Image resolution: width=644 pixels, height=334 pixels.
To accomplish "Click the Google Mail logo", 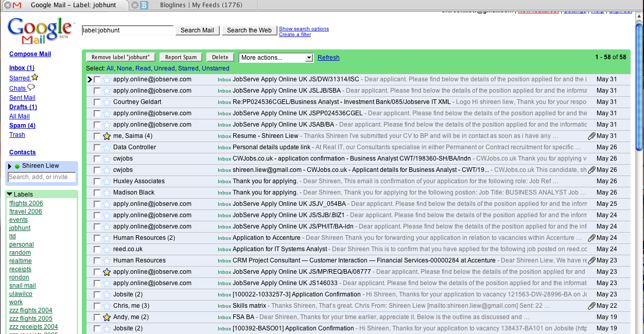I will tap(40, 31).
